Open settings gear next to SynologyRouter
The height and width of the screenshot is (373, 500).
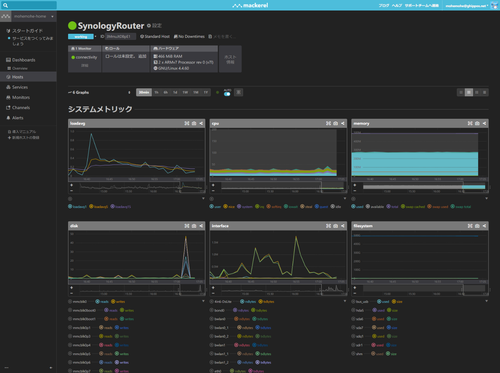point(149,26)
